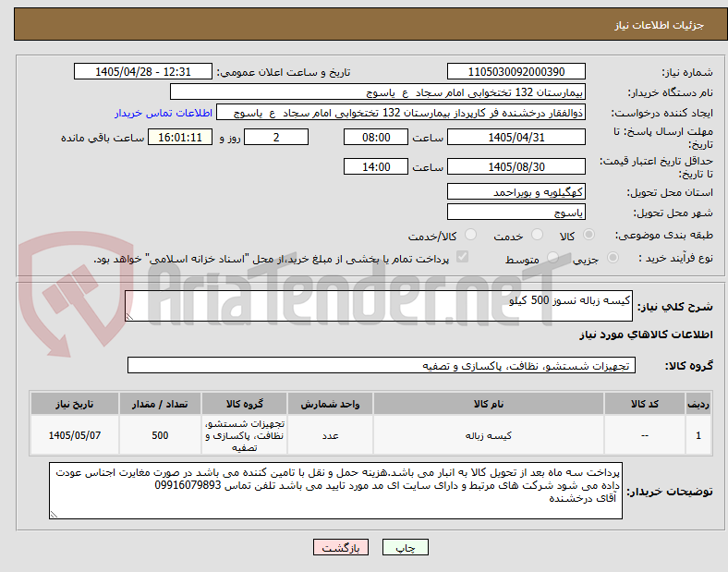Image resolution: width=728 pixels, height=572 pixels.
Task: Click the remaining days field showing 2
Action: (276, 137)
